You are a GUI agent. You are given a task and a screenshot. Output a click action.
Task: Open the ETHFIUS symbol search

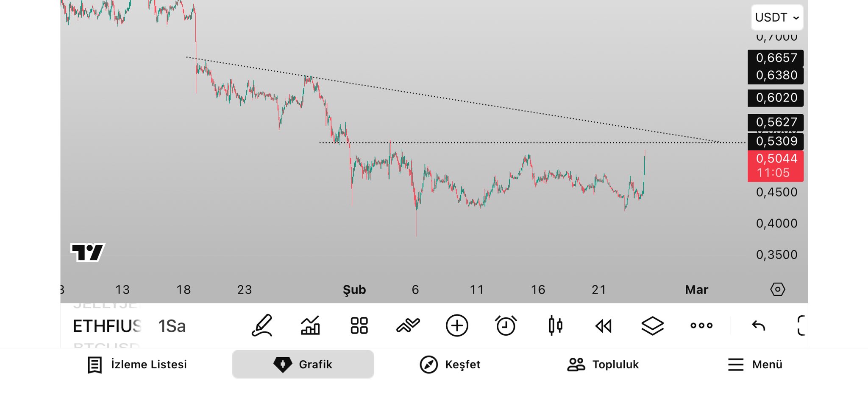coord(107,326)
